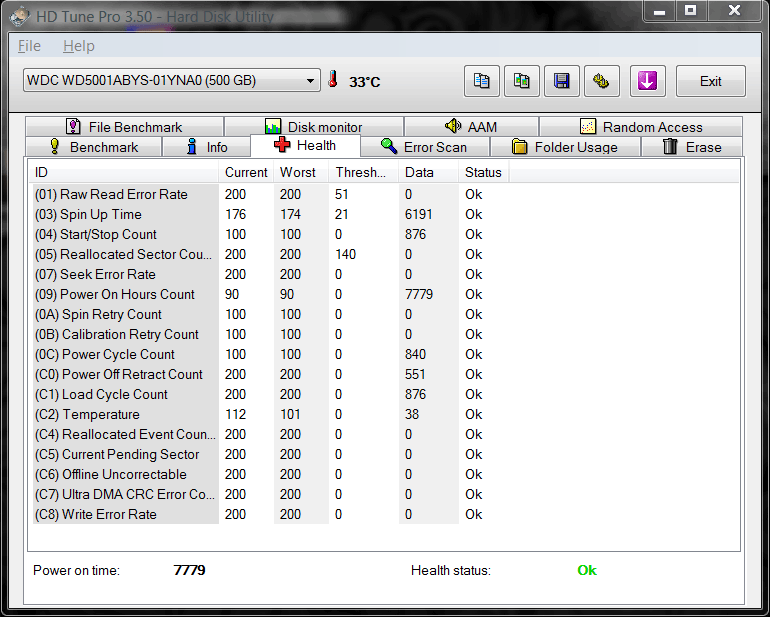Screen dimensions: 770x617
Task: Switch to the Error Scan tab
Action: [425, 147]
